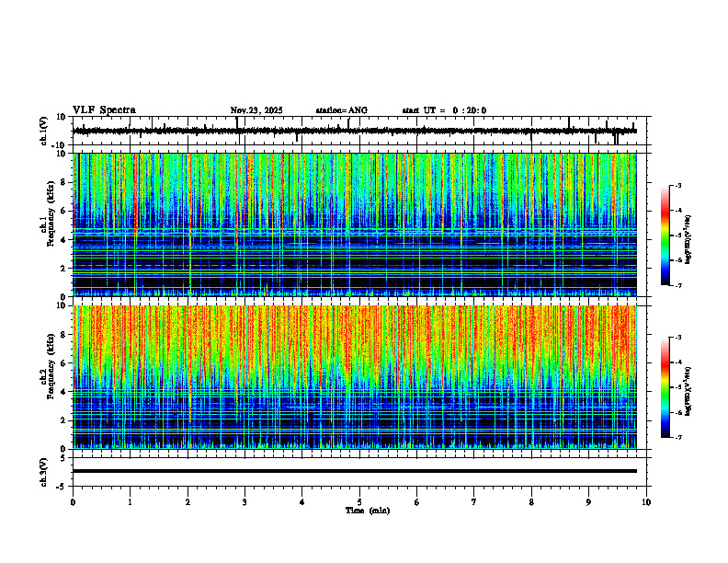Click the "-7" tick on ch.1 colorbar
This screenshot has height=563, width=728.
[677, 285]
